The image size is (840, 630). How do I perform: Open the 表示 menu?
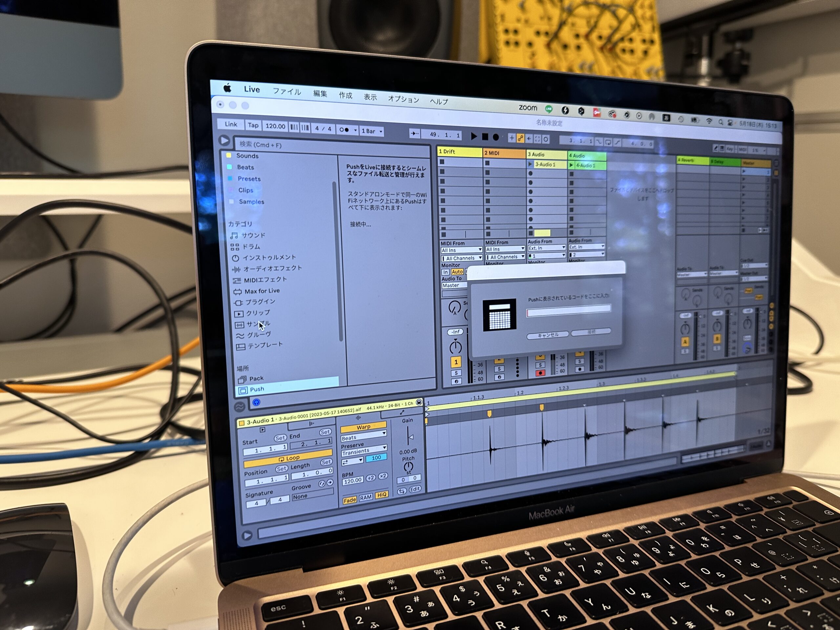tap(370, 97)
